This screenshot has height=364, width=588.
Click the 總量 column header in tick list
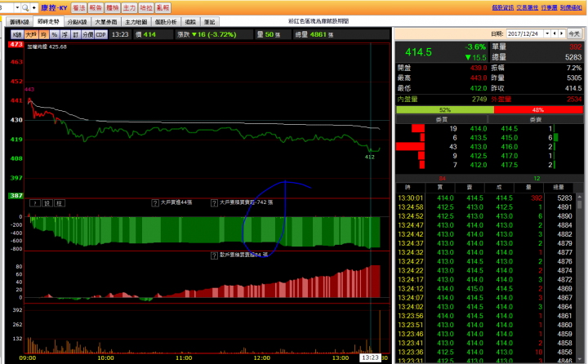tap(559, 187)
